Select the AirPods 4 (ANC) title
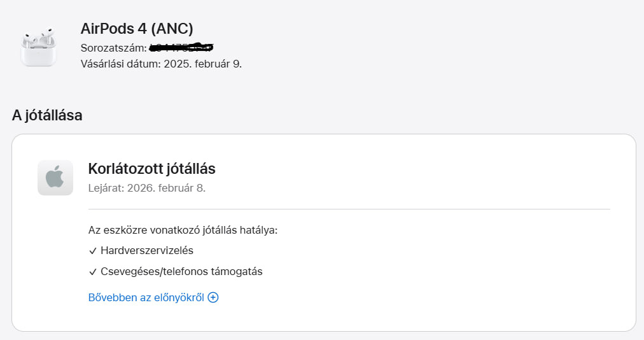 click(x=137, y=28)
